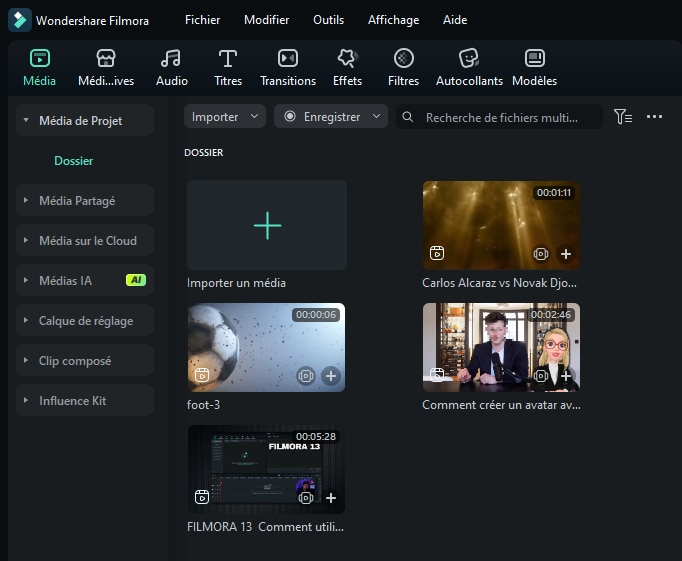
Task: Click the 'Carlos Alcaraz vs Novak Djo...' title
Action: tap(499, 283)
